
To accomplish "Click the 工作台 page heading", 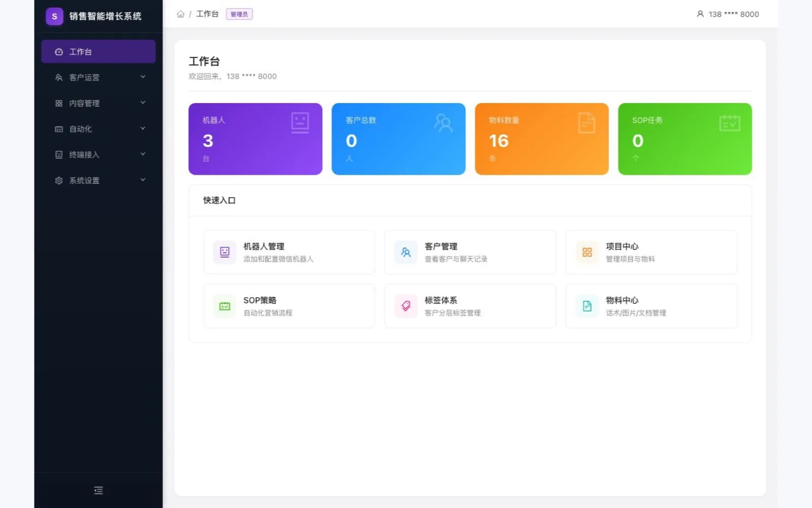I will tap(204, 61).
